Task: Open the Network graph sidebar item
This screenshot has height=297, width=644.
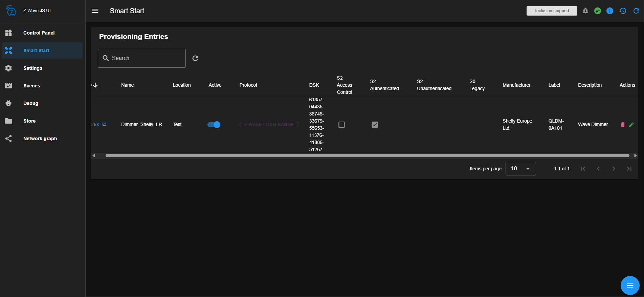Action: point(40,139)
